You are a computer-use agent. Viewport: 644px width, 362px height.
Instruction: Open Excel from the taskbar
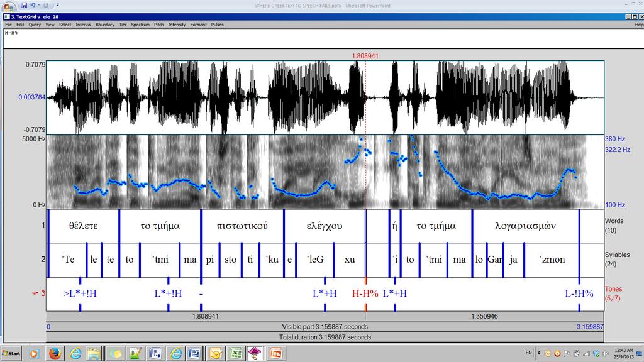point(235,353)
